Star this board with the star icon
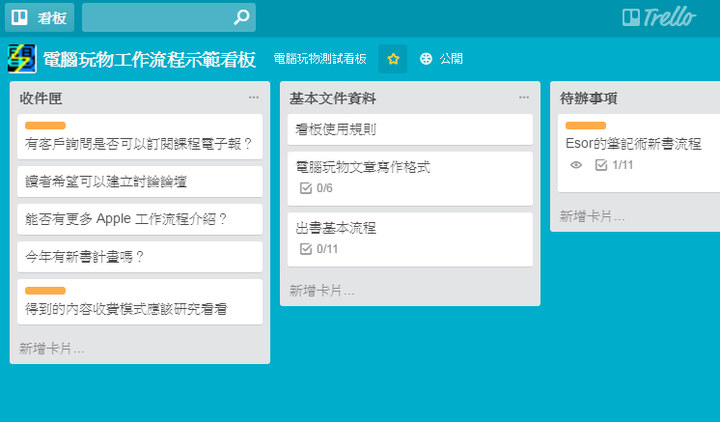The width and height of the screenshot is (720, 422). (393, 59)
